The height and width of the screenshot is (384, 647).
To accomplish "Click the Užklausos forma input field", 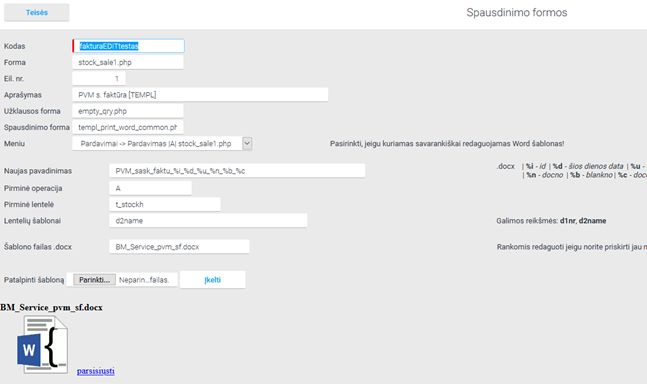I will [128, 111].
